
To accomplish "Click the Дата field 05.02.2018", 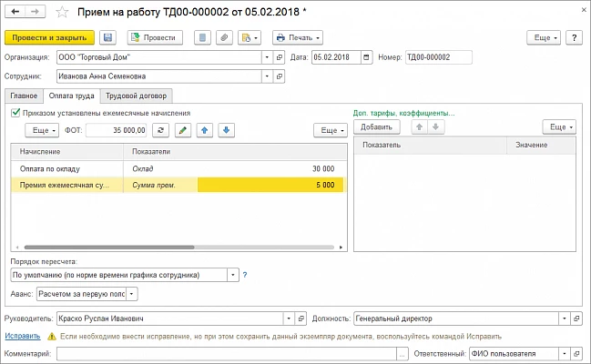I will pos(336,57).
